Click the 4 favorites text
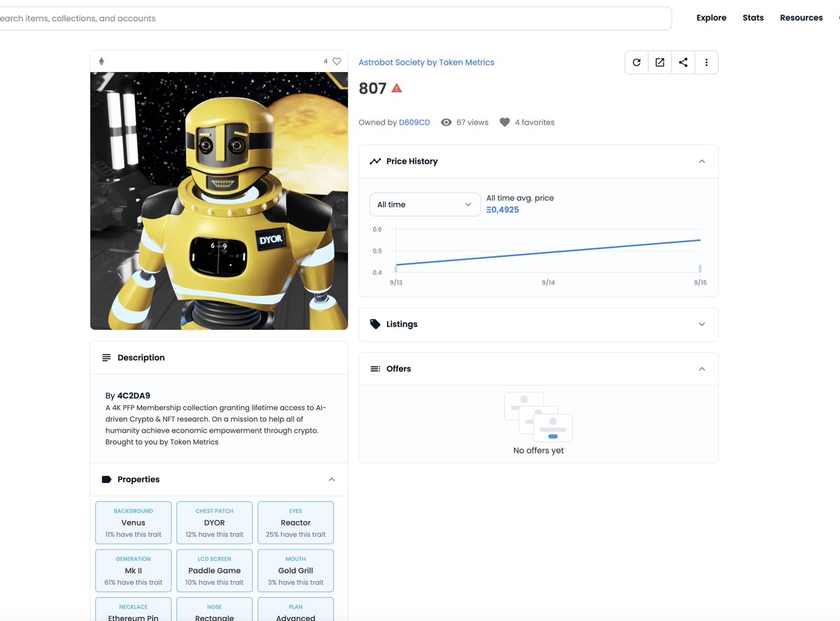840x621 pixels. tap(535, 122)
